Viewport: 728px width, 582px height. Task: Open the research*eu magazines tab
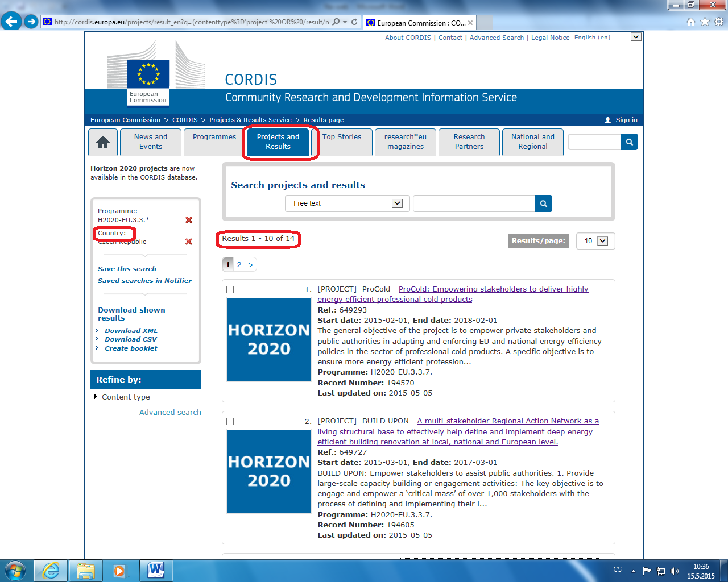coord(406,142)
